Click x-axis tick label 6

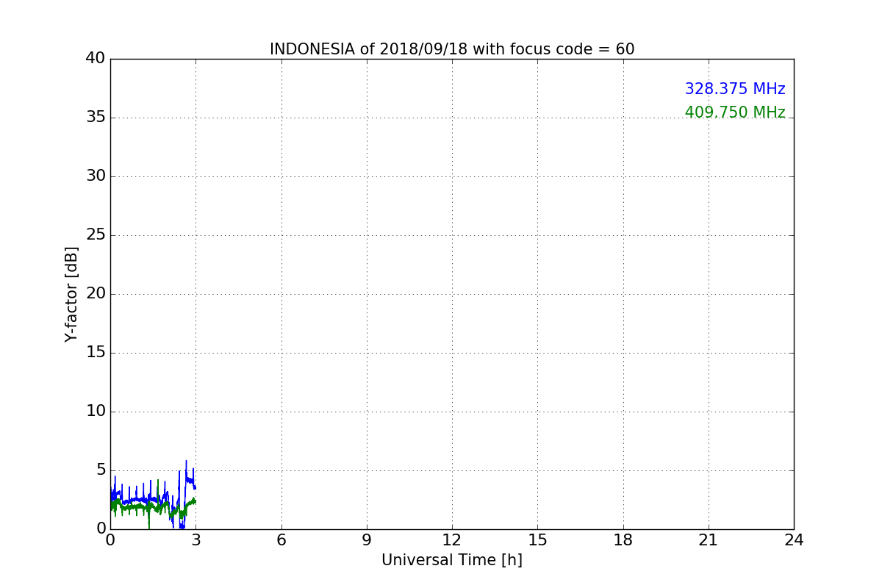pos(281,540)
